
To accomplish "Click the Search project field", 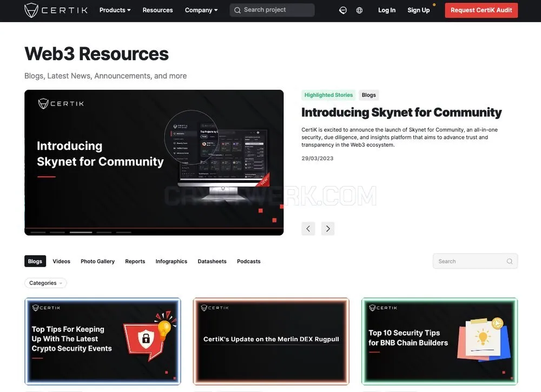I will 272,10.
